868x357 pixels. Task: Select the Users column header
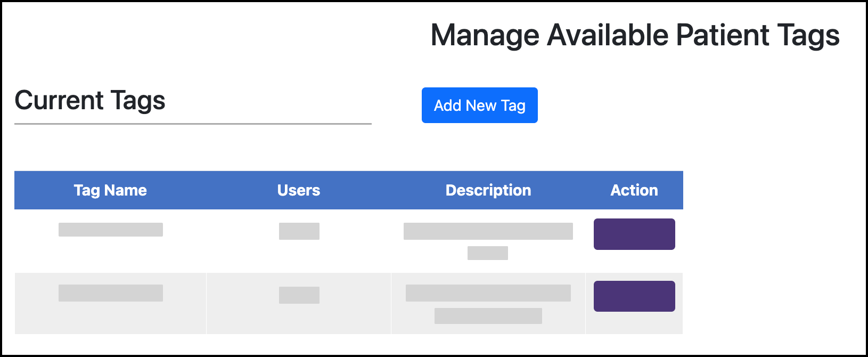(x=298, y=190)
